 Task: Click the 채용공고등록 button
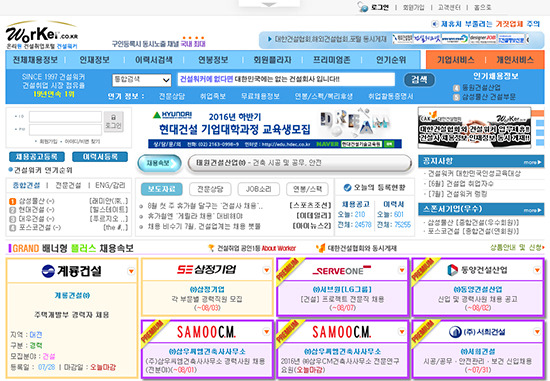(x=37, y=157)
